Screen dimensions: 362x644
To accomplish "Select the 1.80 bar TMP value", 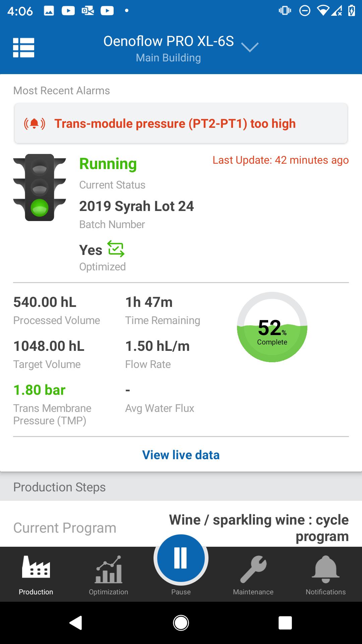I will point(40,390).
